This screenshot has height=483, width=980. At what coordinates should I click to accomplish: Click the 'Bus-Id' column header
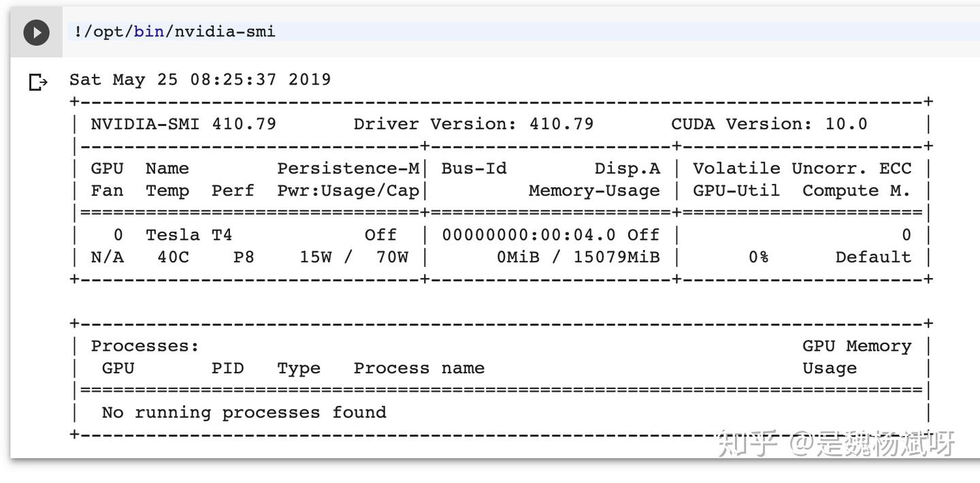tap(474, 168)
